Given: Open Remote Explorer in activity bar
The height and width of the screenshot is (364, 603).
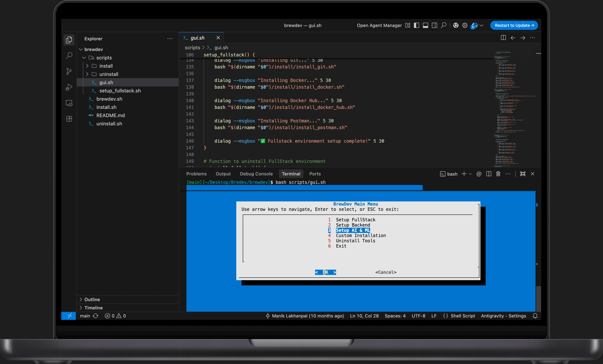Looking at the screenshot, I should (69, 103).
